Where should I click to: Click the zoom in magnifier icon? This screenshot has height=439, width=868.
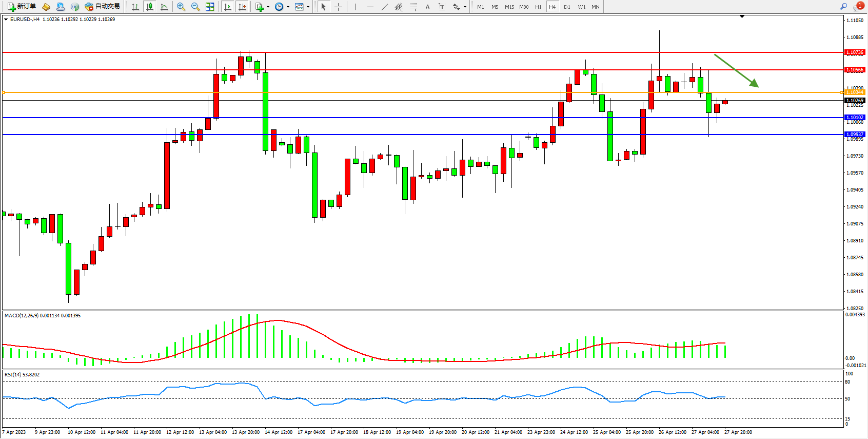[x=181, y=7]
